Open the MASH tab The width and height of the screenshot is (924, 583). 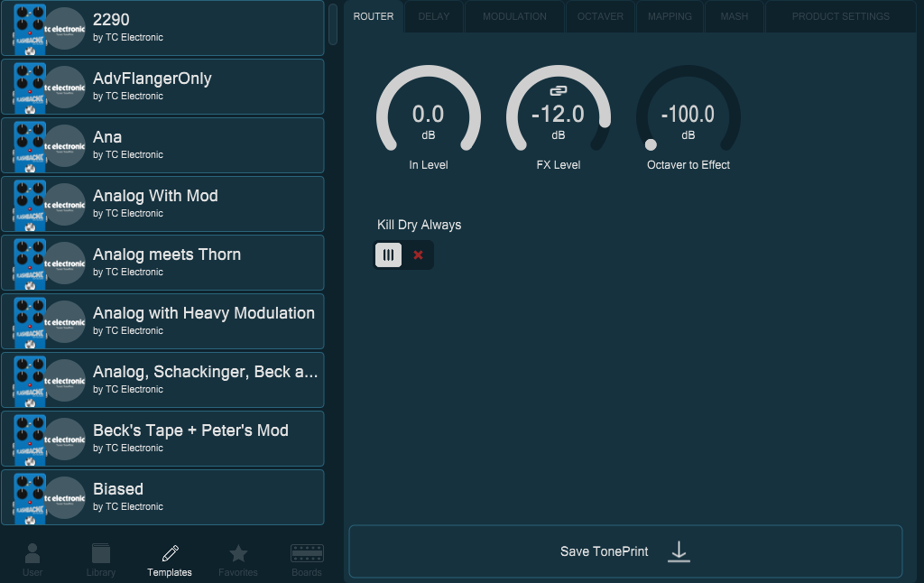coord(735,16)
